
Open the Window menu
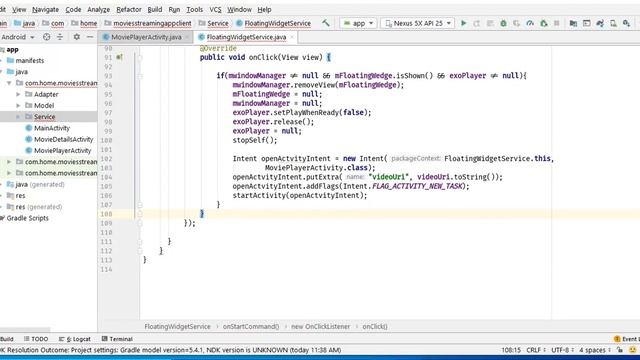point(239,9)
